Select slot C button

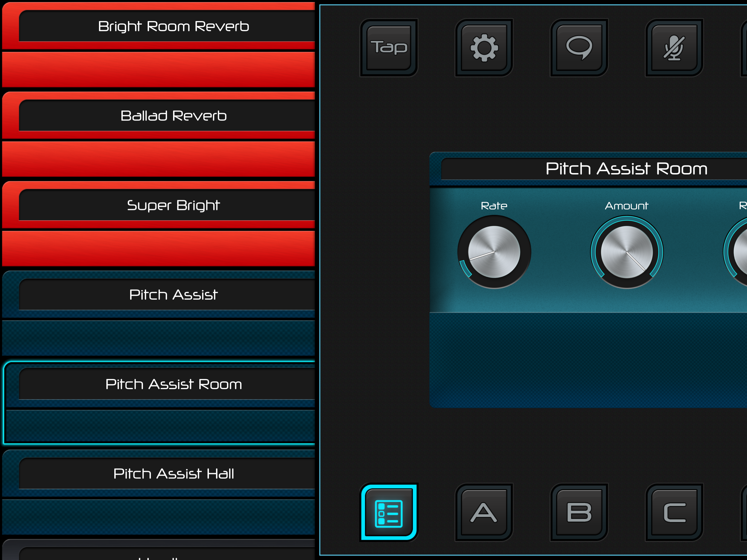tap(674, 512)
